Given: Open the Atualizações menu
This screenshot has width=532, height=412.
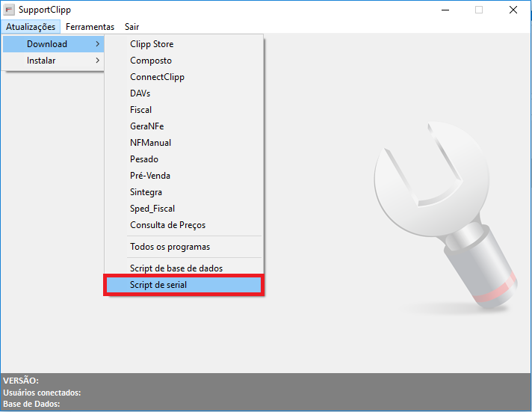Looking at the screenshot, I should (30, 27).
